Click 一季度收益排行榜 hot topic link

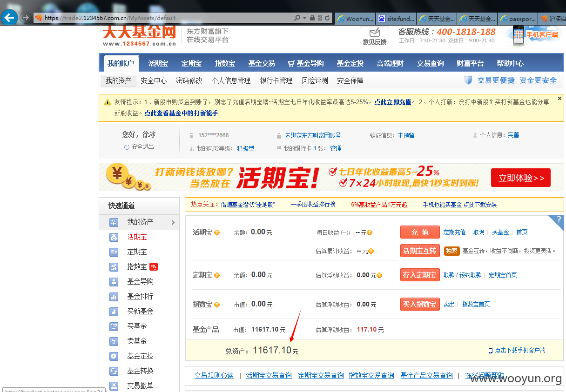[313, 205]
